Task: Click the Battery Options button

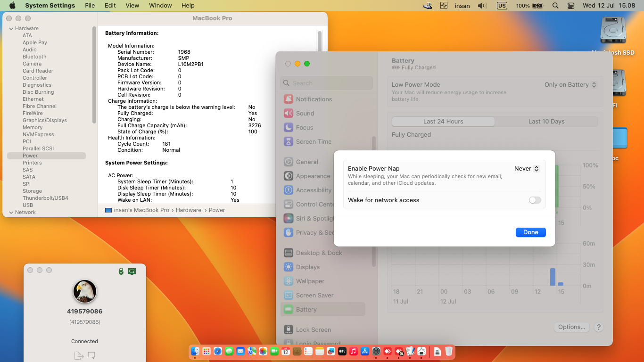Action: point(572,327)
